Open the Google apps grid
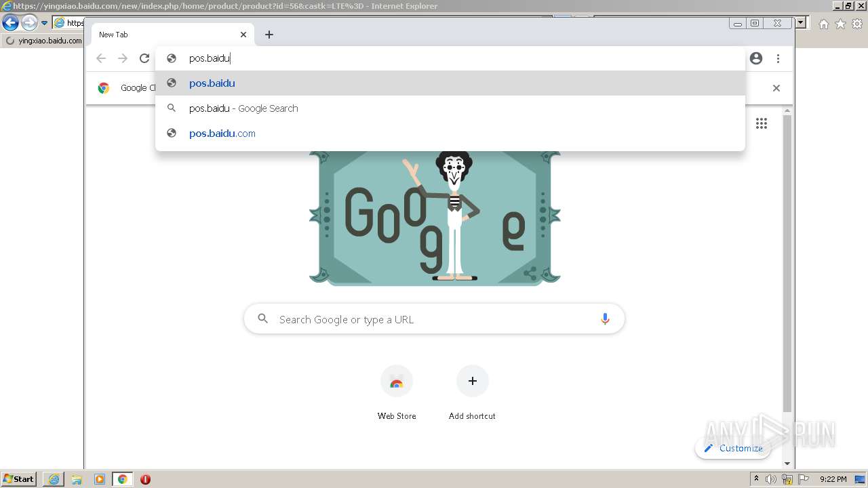This screenshot has height=488, width=868. click(762, 123)
